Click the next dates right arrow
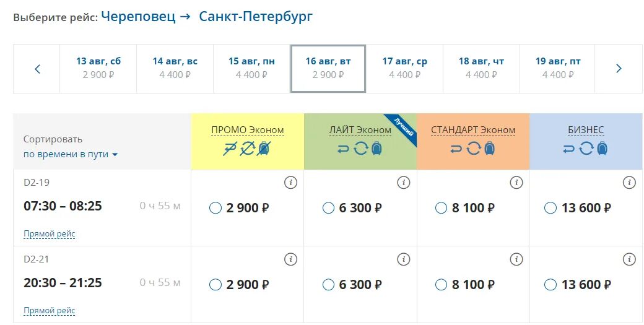The width and height of the screenshot is (644, 325). click(619, 69)
